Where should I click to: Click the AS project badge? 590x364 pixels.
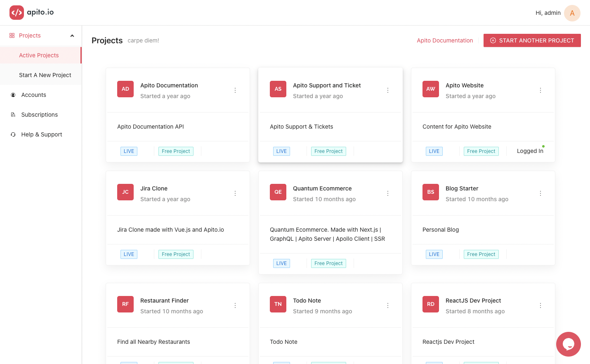coord(278,89)
